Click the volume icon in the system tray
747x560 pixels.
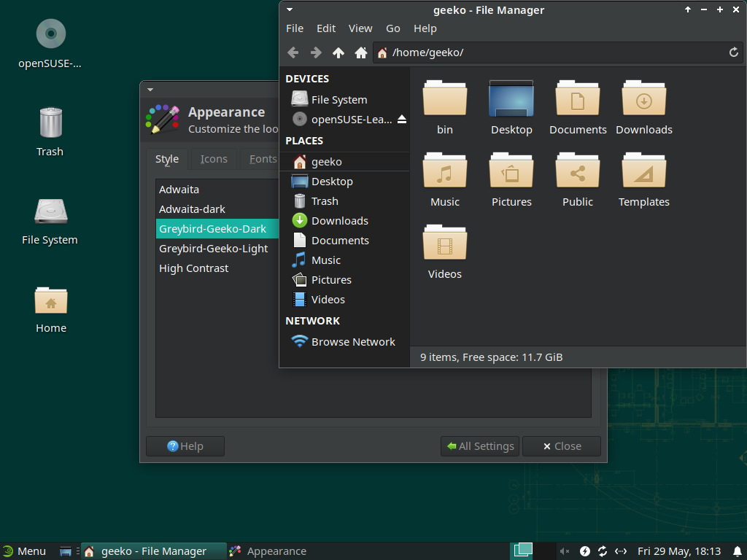[565, 551]
